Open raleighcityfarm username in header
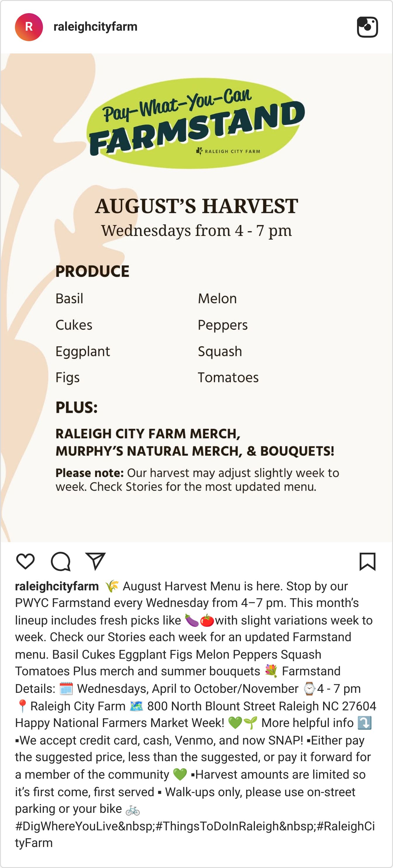 95,27
